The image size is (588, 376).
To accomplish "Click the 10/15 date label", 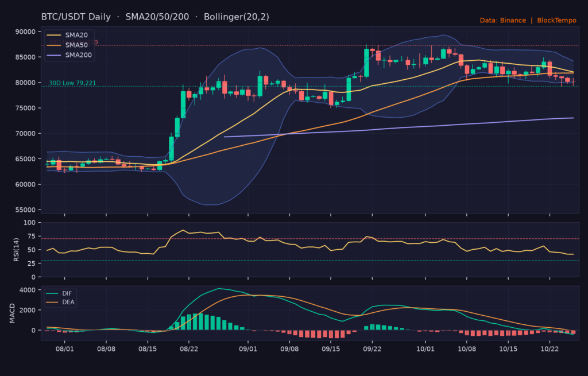I will click(x=508, y=349).
